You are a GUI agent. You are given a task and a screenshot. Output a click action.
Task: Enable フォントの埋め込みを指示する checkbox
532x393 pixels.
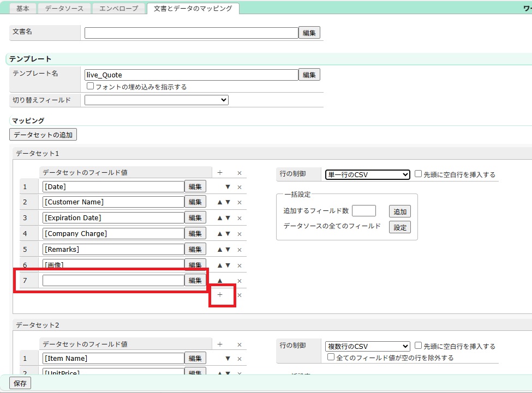point(91,87)
